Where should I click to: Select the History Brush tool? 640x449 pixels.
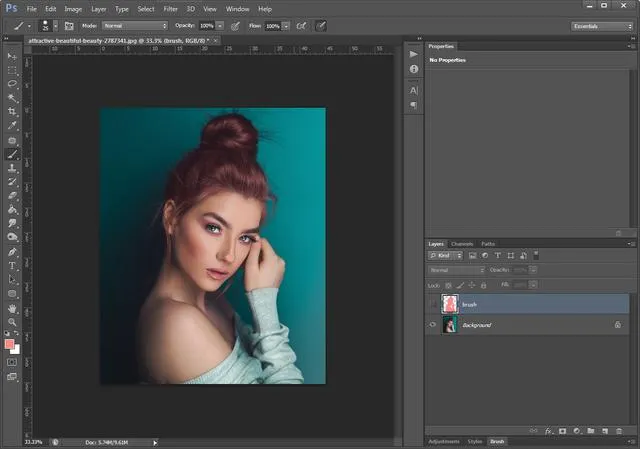(x=12, y=182)
